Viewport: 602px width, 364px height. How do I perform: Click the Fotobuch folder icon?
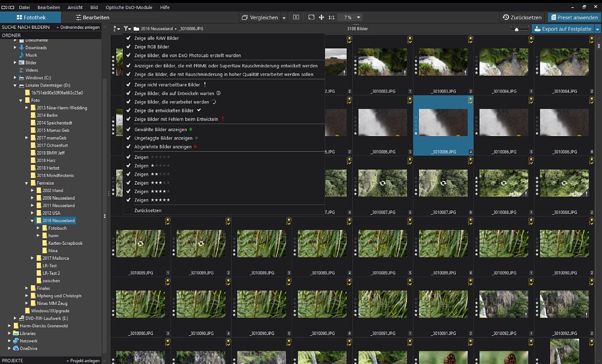(45, 228)
